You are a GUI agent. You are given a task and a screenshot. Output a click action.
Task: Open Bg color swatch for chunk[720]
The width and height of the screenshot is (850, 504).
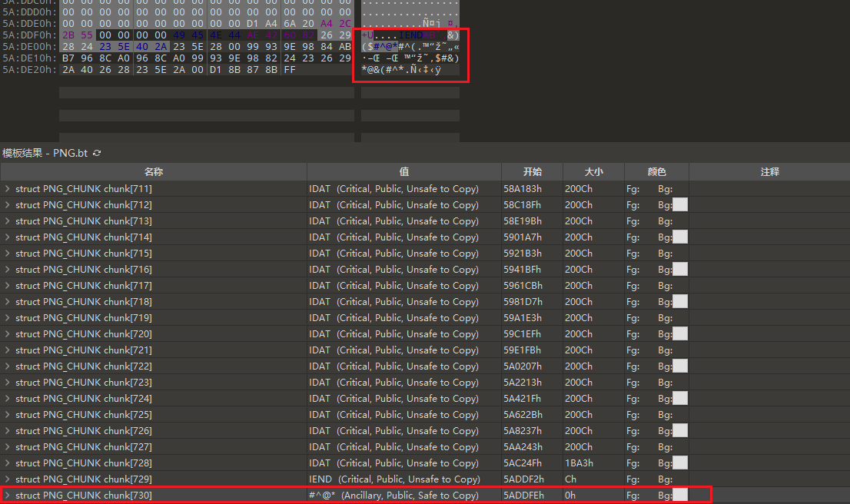[680, 334]
